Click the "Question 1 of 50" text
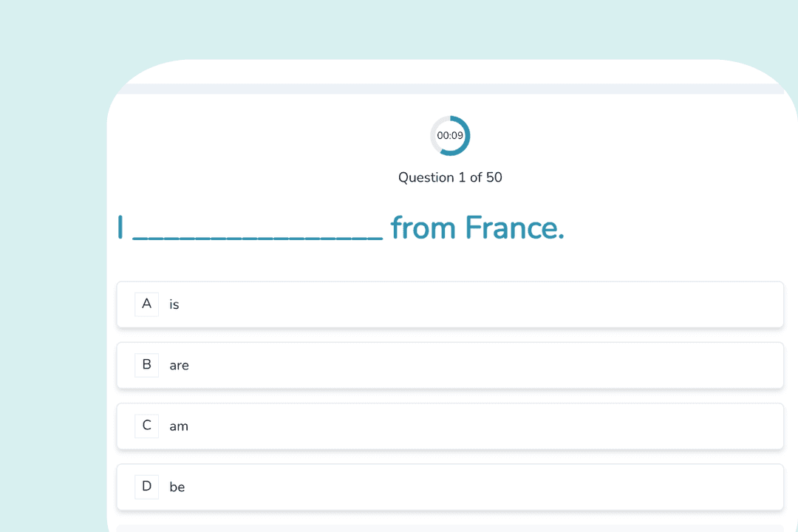798x532 pixels. click(450, 177)
